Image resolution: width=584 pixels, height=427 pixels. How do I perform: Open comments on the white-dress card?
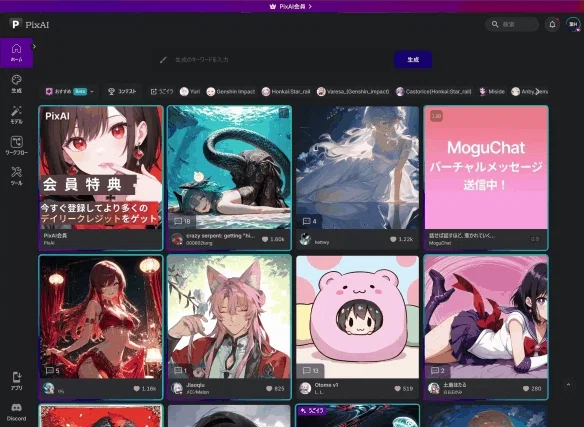coord(310,221)
